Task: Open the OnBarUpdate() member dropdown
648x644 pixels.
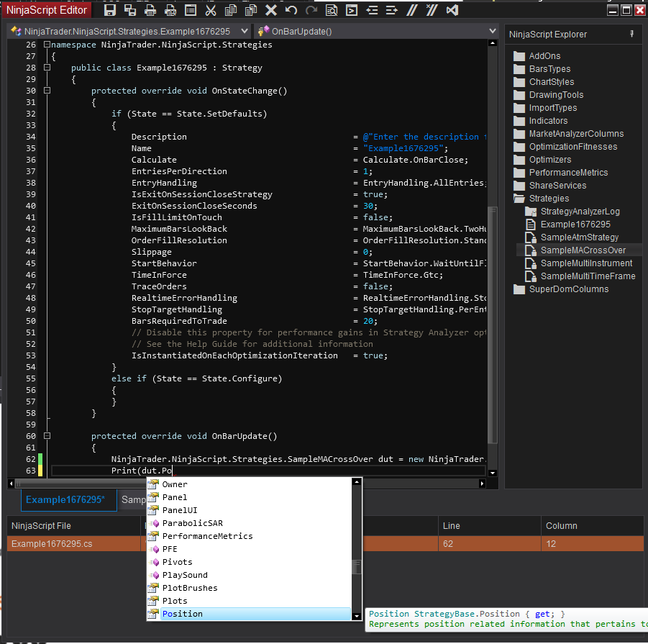Action: [x=492, y=31]
